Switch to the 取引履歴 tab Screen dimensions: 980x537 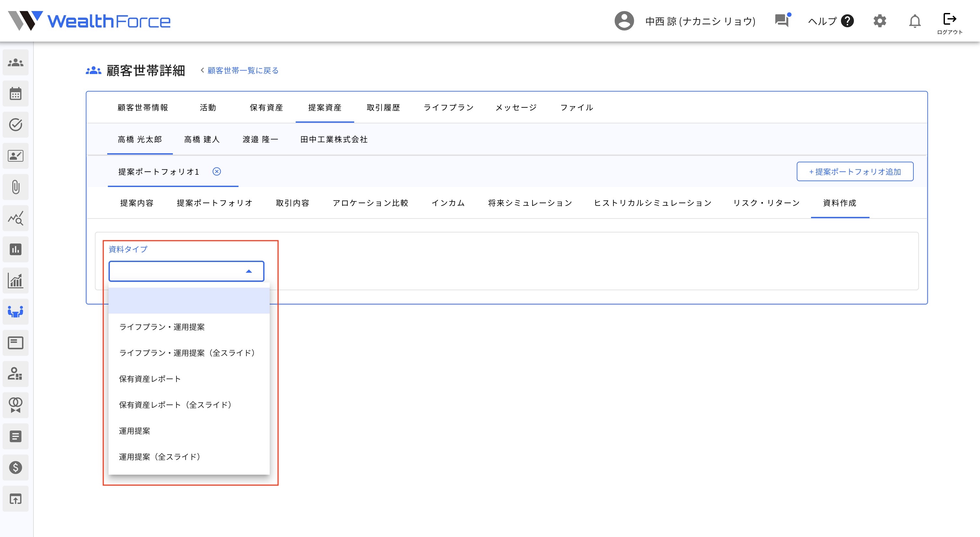click(x=383, y=107)
